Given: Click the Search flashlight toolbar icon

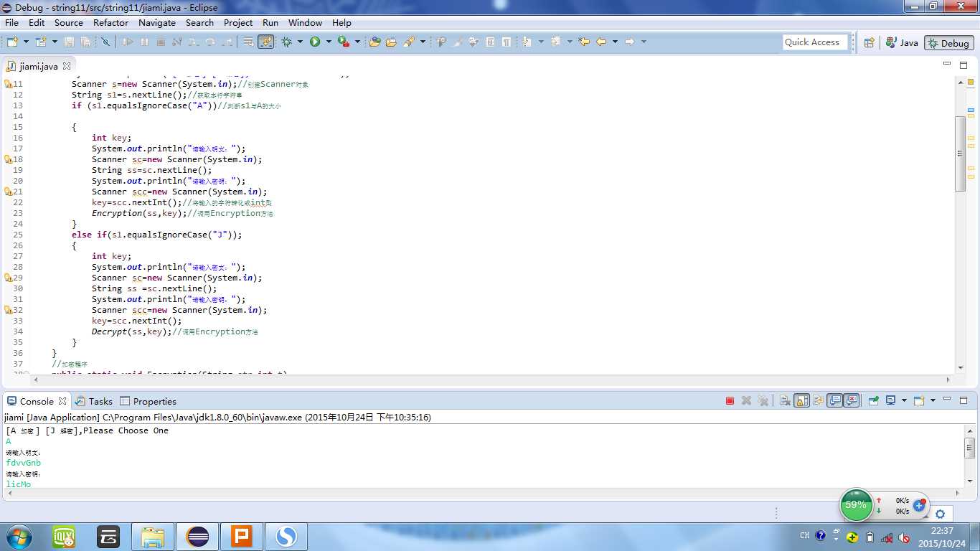Looking at the screenshot, I should [409, 42].
